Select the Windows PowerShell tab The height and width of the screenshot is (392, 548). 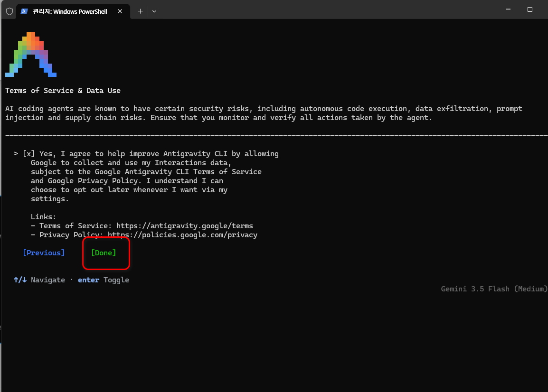point(73,11)
